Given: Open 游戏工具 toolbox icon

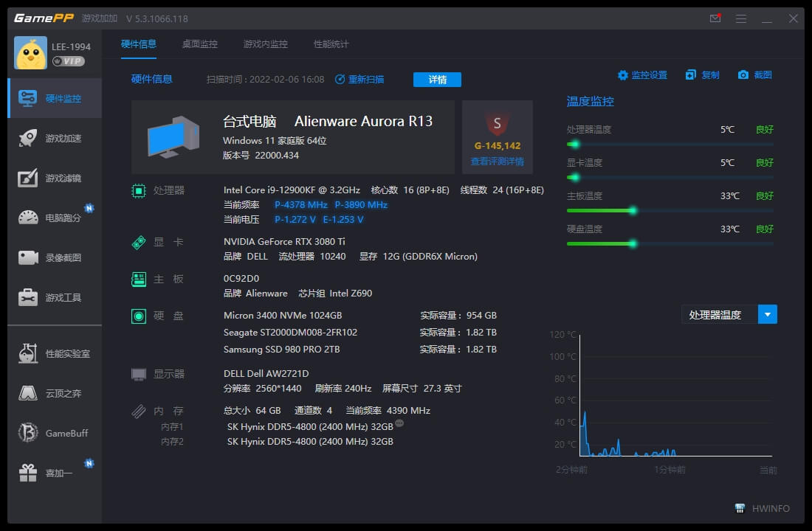Looking at the screenshot, I should [x=28, y=298].
